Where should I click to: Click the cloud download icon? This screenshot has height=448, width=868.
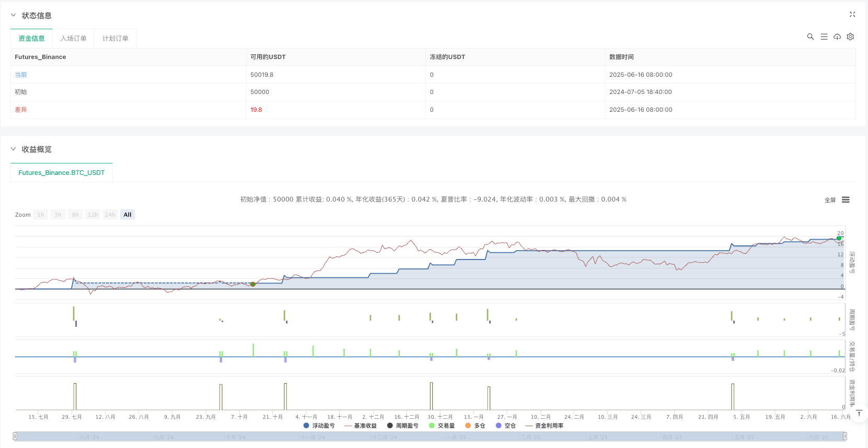[837, 37]
